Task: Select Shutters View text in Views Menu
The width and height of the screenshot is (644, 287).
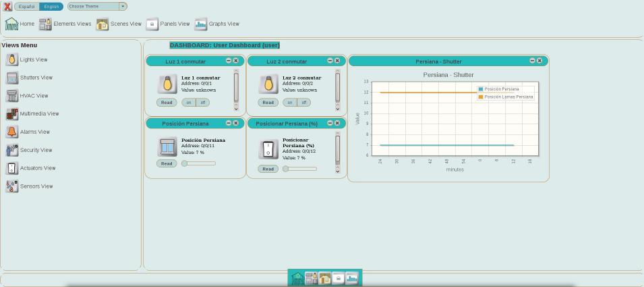Action: (x=36, y=78)
